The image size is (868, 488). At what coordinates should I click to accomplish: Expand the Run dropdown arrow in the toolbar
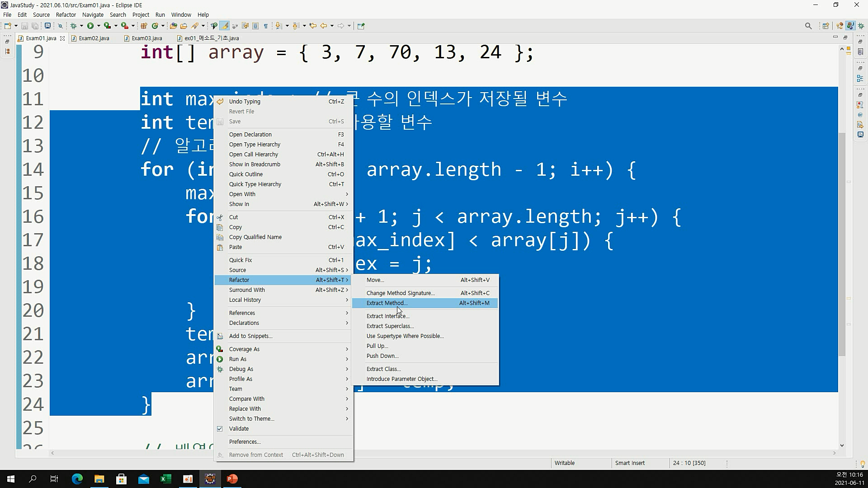99,26
